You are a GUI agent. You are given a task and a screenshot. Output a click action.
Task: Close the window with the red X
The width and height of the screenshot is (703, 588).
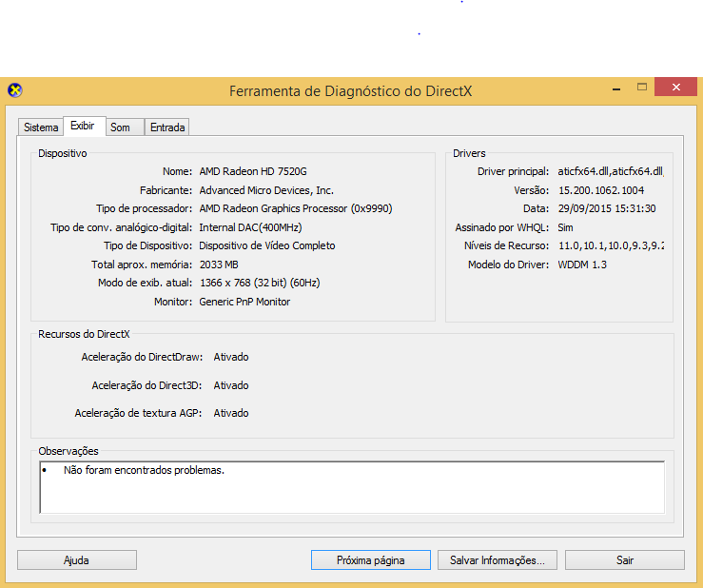677,88
